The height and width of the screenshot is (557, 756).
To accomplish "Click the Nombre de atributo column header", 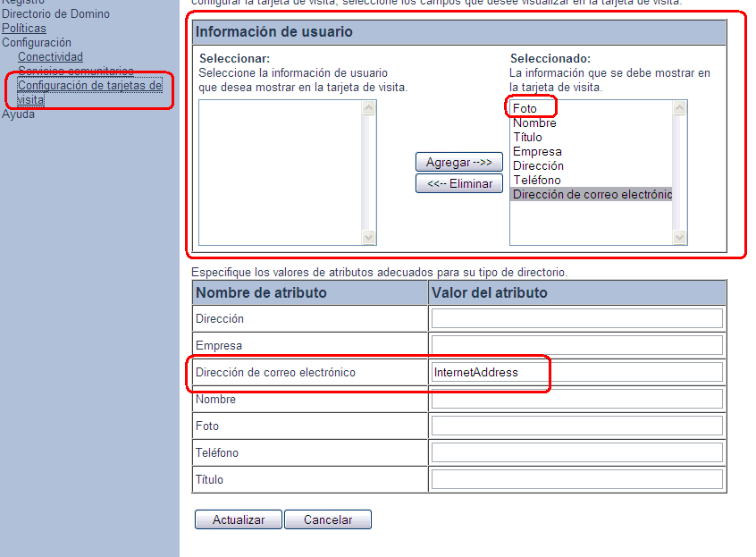I will coord(310,292).
